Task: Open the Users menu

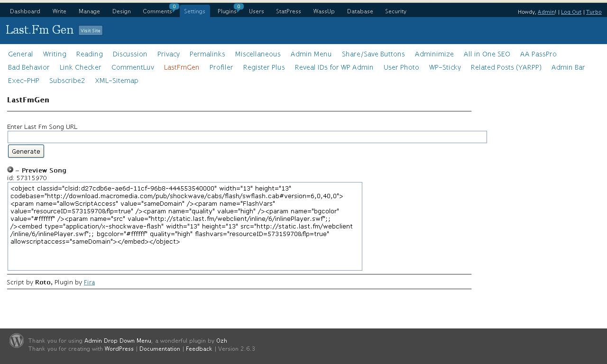Action: [257, 11]
